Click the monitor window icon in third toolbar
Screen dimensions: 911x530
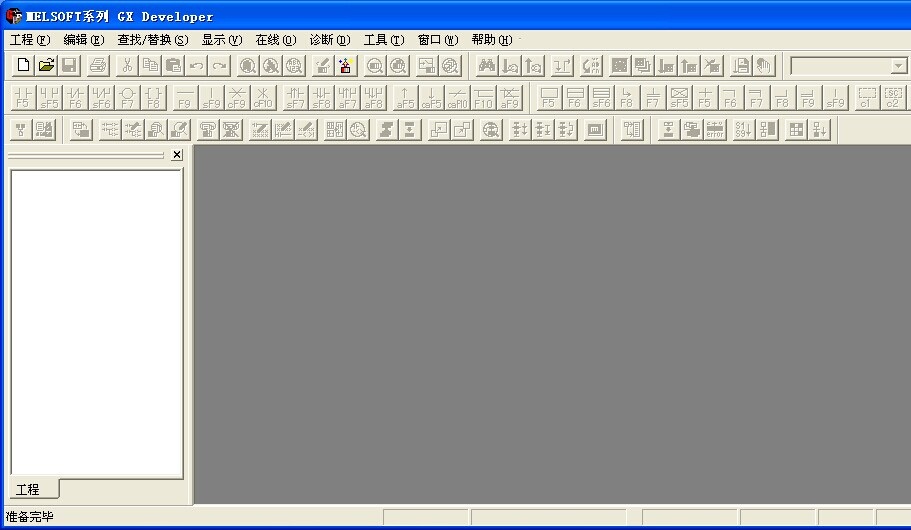pyautogui.click(x=595, y=129)
